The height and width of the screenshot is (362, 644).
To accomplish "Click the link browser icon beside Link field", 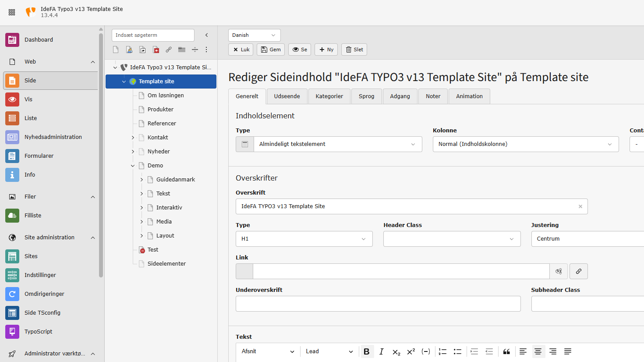I will click(578, 271).
